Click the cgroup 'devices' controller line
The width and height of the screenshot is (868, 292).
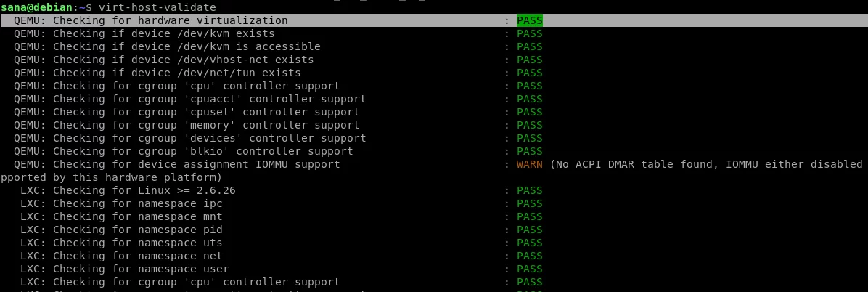(190, 138)
